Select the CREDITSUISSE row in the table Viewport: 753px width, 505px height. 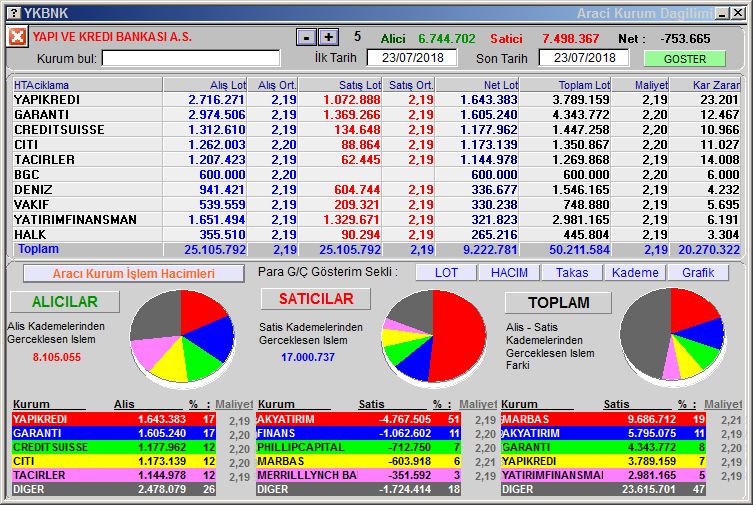pos(376,130)
